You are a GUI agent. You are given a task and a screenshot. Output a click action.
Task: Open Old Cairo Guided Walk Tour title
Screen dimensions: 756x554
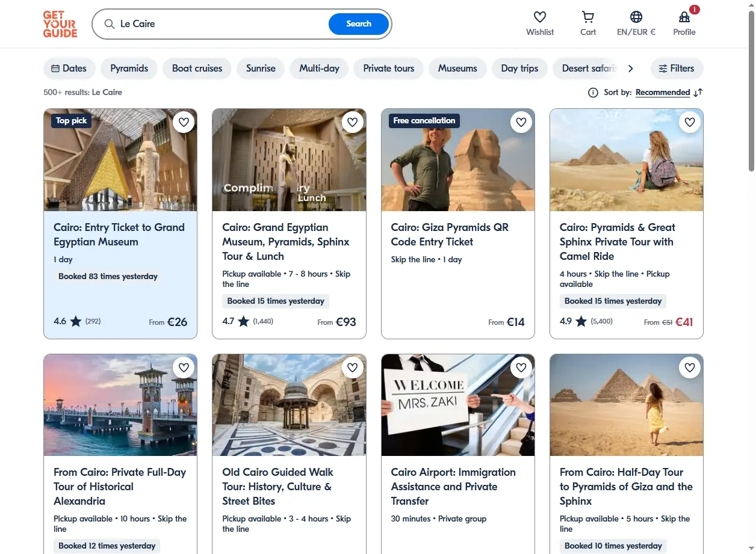point(277,487)
